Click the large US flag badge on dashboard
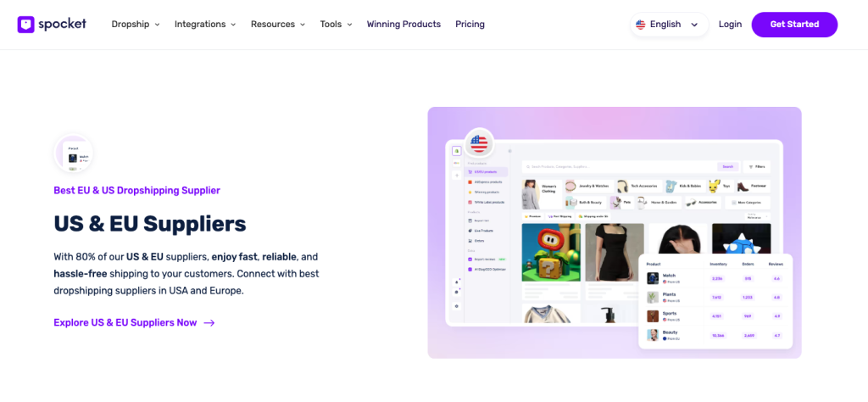Image resolution: width=868 pixels, height=402 pixels. point(479,142)
